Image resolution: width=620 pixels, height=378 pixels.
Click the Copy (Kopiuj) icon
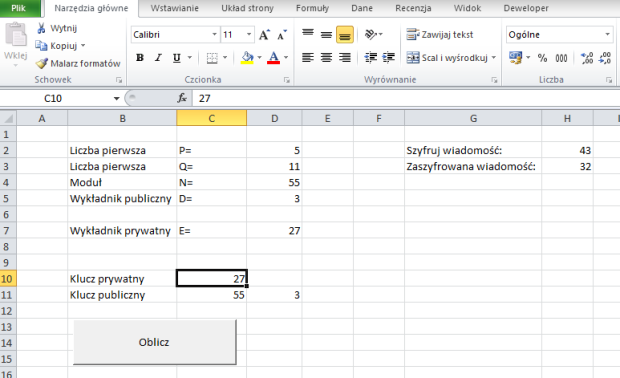coord(41,46)
